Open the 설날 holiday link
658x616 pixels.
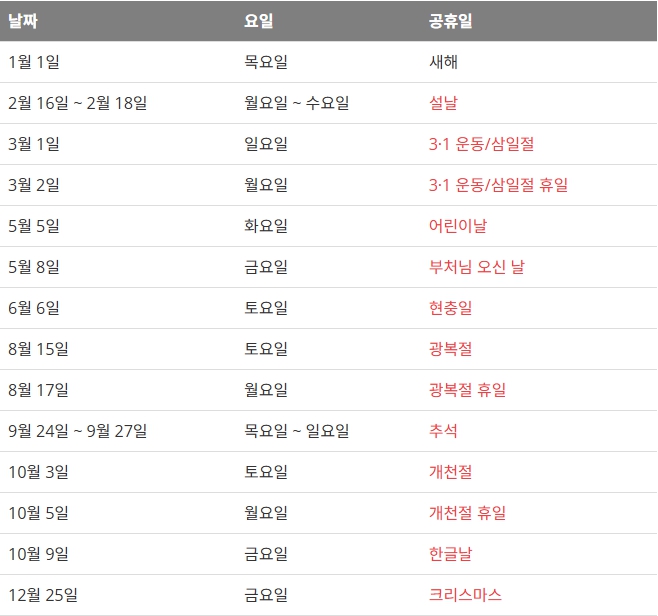pyautogui.click(x=443, y=103)
